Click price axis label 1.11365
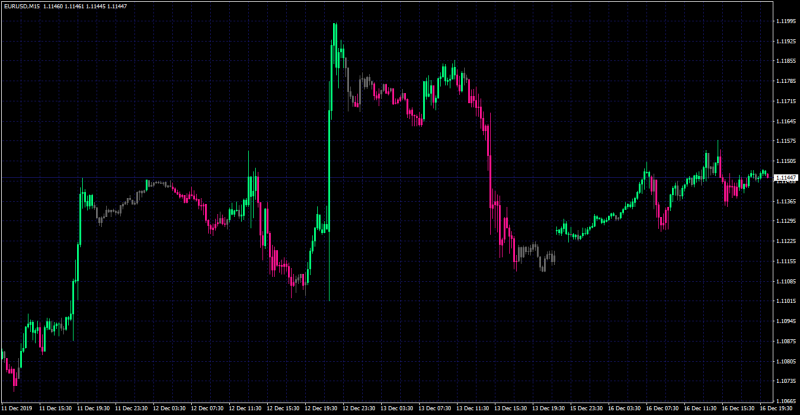Image resolution: width=800 pixels, height=415 pixels. 786,202
